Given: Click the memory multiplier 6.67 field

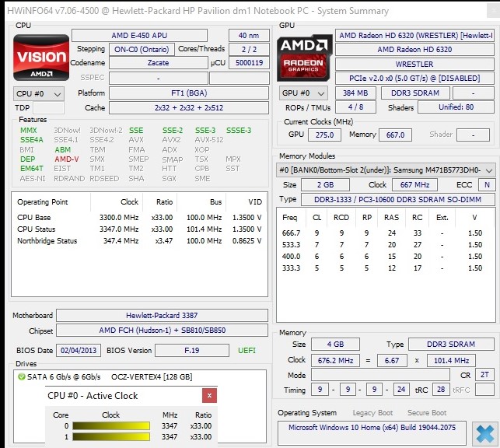Looking at the screenshot, I should pyautogui.click(x=392, y=361).
